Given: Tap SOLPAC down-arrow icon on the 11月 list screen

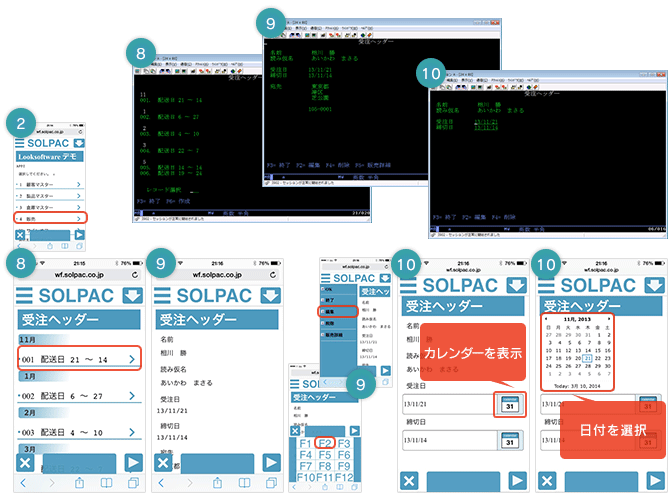Looking at the screenshot, I should (132, 295).
